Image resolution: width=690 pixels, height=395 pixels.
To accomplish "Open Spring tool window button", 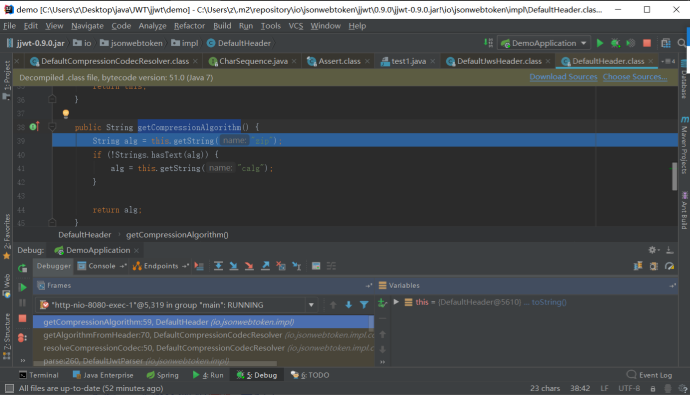I will click(x=162, y=375).
